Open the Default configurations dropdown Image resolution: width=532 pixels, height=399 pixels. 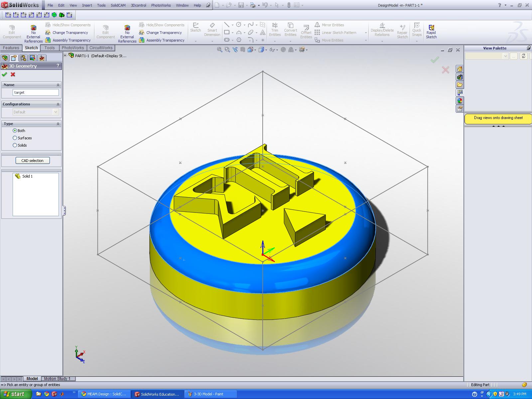point(56,112)
